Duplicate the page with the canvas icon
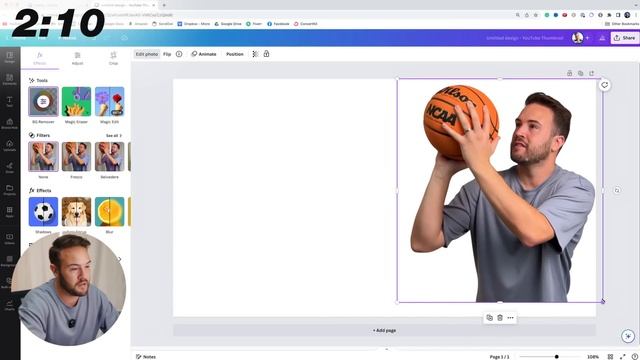Viewport: 640px width, 360px height. point(580,73)
